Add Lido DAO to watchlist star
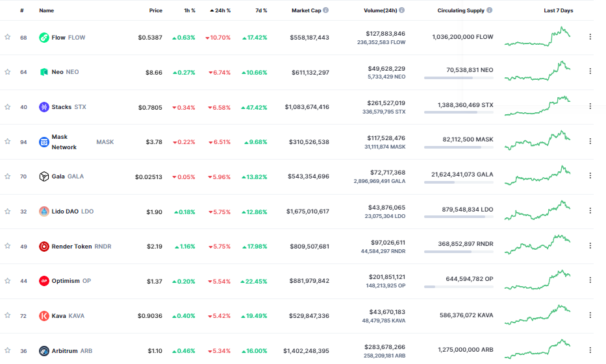 click(x=7, y=211)
